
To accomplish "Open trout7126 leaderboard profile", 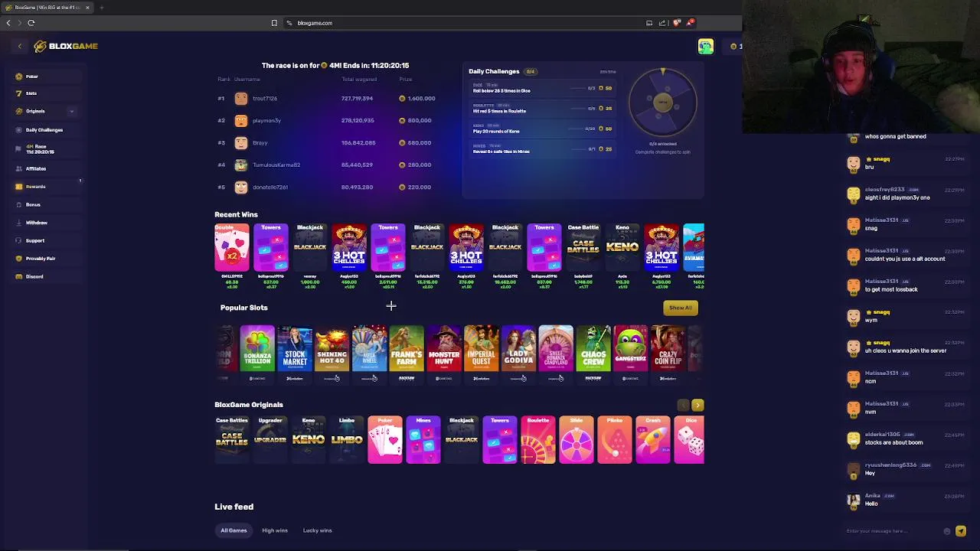I will 265,99.
